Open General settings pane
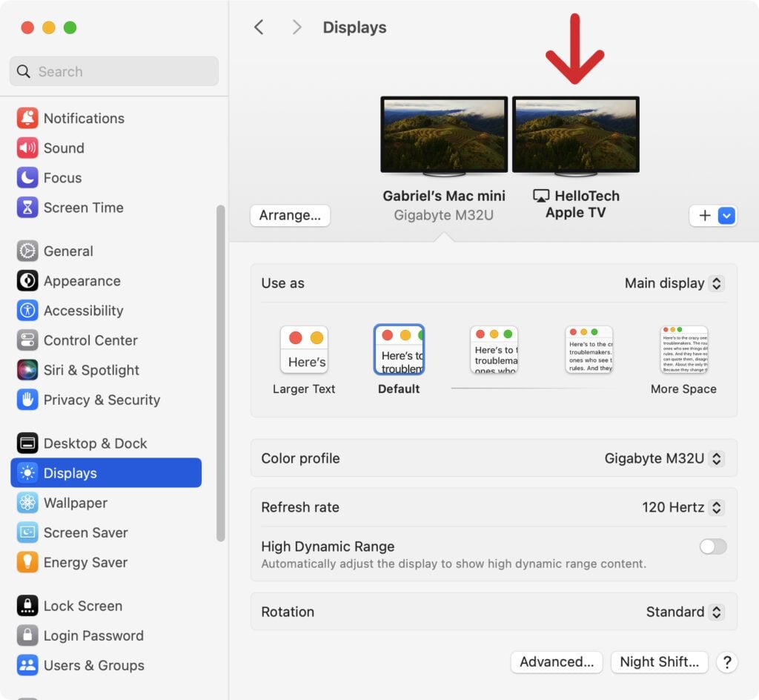The width and height of the screenshot is (759, 700). pyautogui.click(x=106, y=251)
